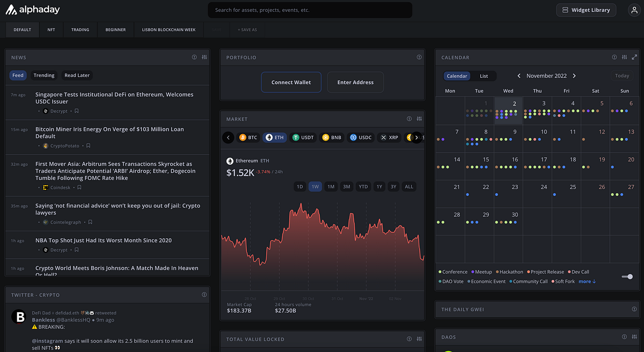Open Total Value Locked settings sliders icon

(419, 339)
